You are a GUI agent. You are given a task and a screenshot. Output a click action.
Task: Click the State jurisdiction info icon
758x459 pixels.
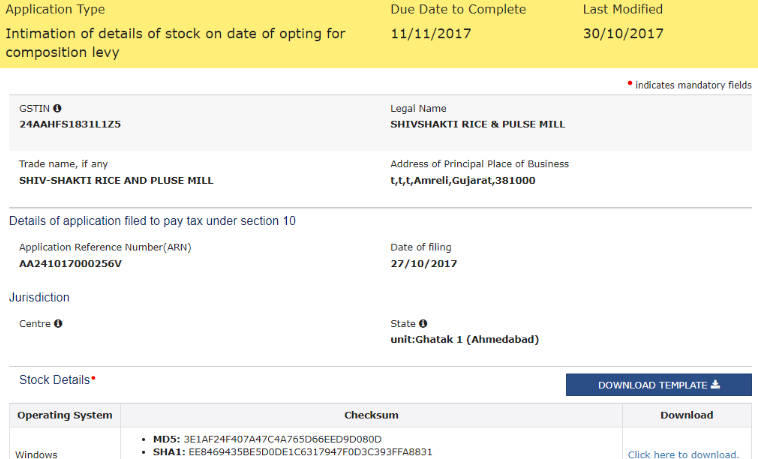[423, 324]
